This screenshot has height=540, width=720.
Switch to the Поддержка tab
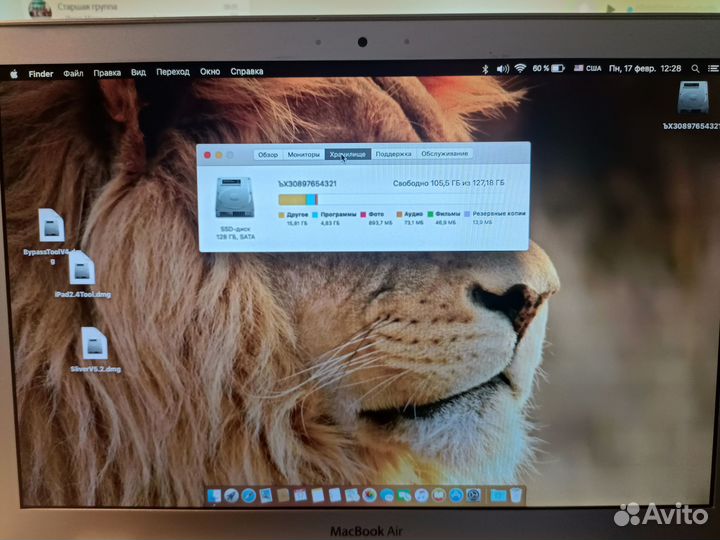pos(393,154)
